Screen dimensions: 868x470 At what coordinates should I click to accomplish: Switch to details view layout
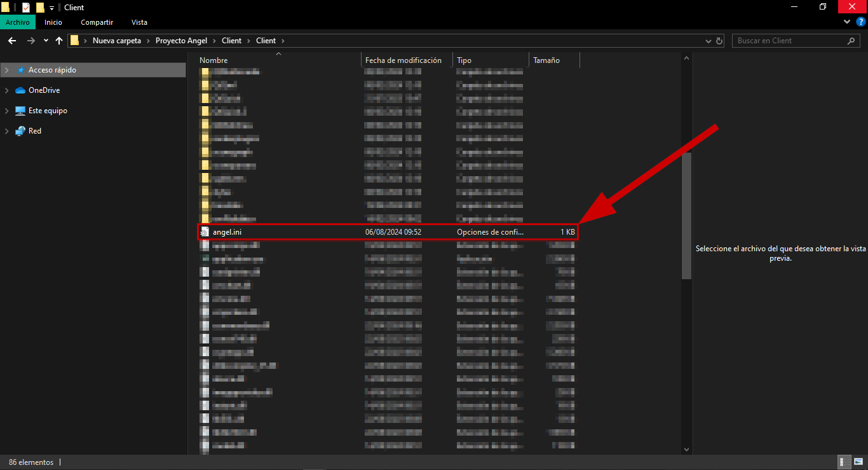pos(844,462)
